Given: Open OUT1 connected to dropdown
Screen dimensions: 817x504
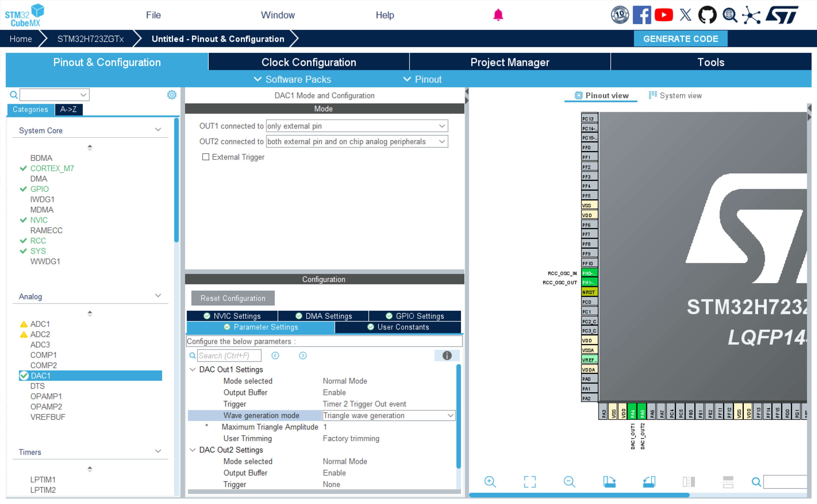Looking at the screenshot, I should [x=357, y=126].
